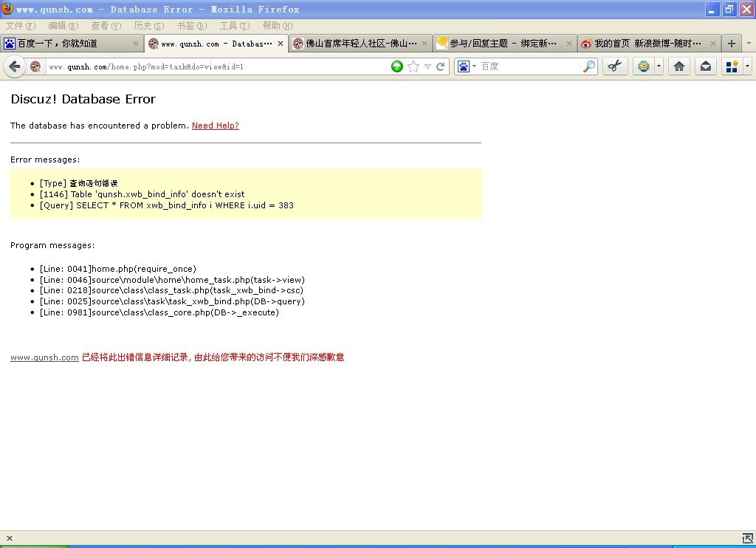Reload the page with the refresh icon
Viewport: 756px width, 548px height.
[x=441, y=66]
